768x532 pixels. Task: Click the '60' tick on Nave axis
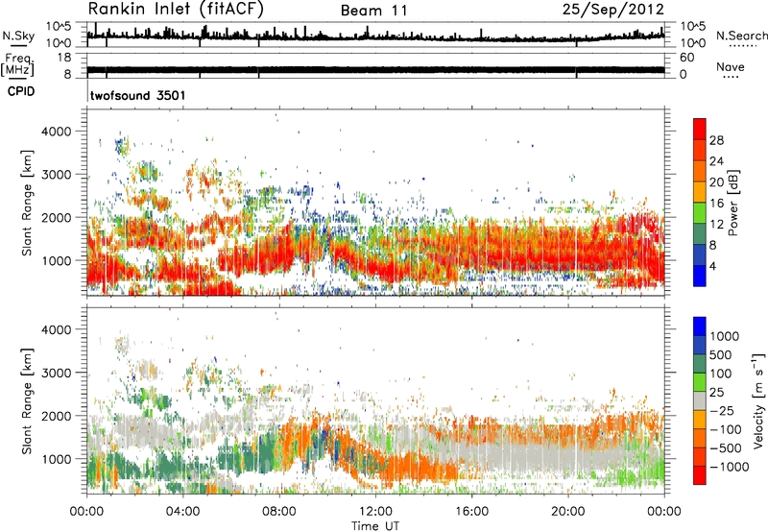[x=687, y=58]
